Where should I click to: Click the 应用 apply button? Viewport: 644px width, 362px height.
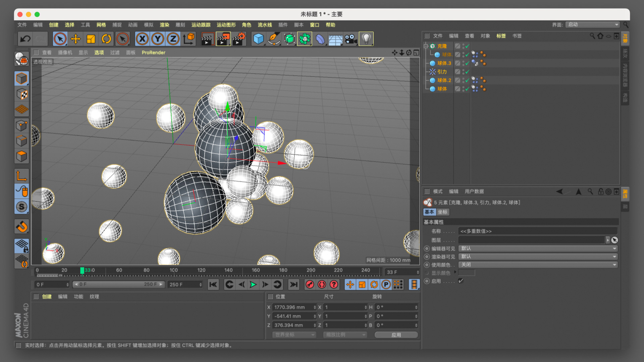396,335
